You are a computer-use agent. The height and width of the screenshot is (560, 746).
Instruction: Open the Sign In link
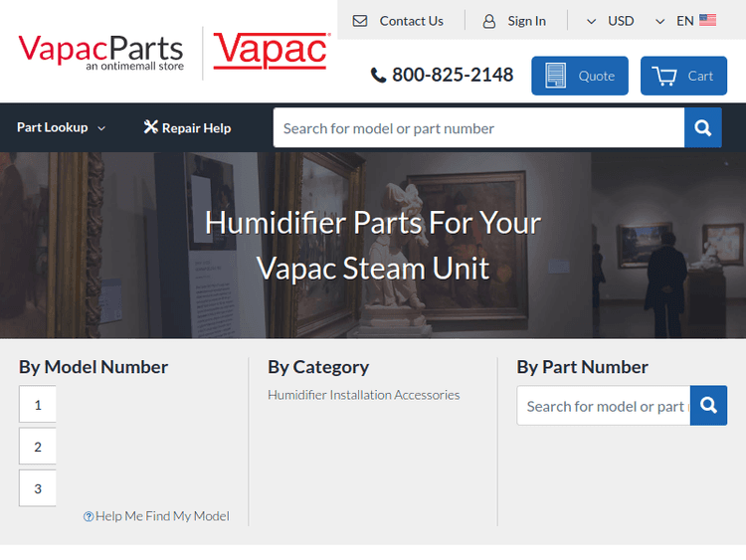pyautogui.click(x=526, y=21)
